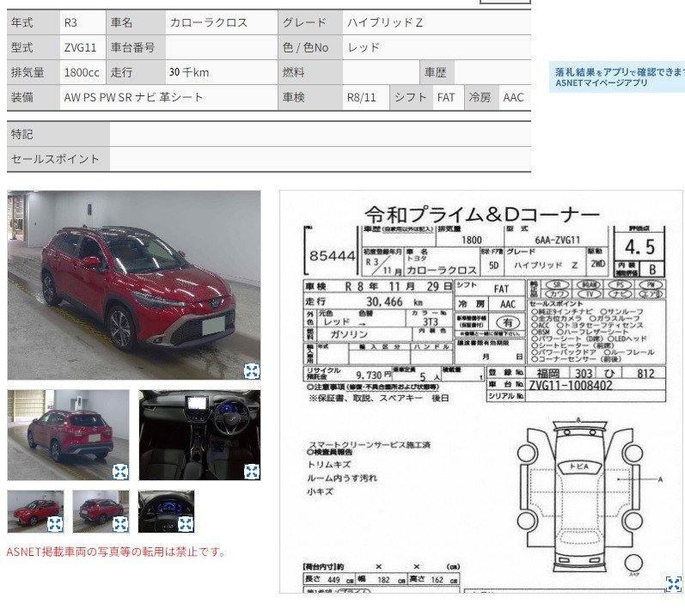The width and height of the screenshot is (685, 616).
Task: Open the small front-left thumbnail image
Action: 35,511
